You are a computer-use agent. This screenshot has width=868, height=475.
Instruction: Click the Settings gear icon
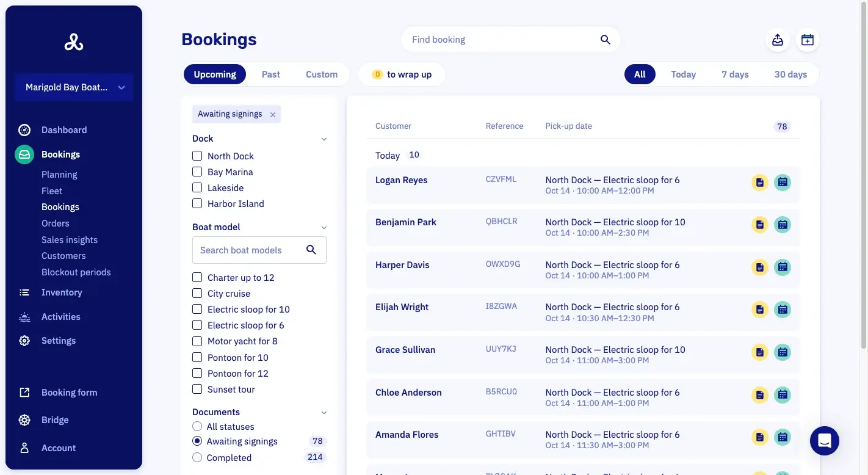click(24, 341)
